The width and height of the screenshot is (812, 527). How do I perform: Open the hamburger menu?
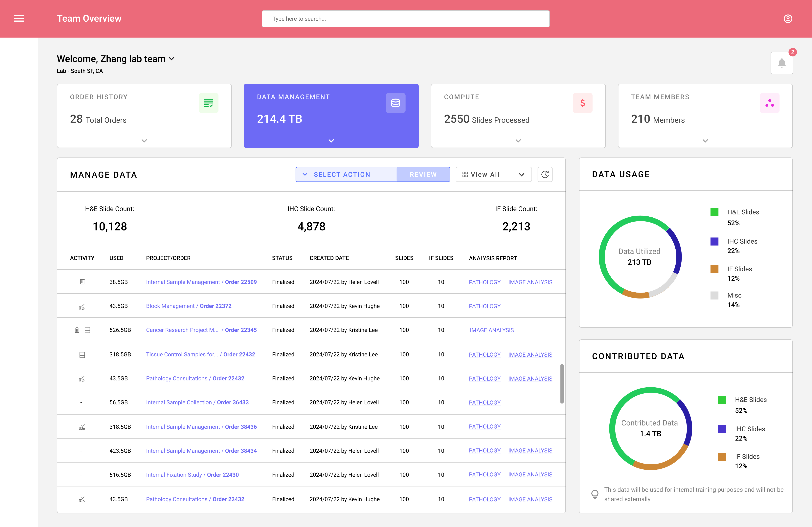tap(19, 18)
